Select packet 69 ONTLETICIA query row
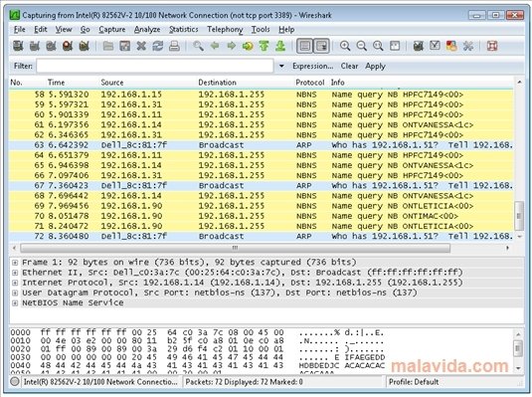Image resolution: width=532 pixels, height=397 pixels. point(262,206)
